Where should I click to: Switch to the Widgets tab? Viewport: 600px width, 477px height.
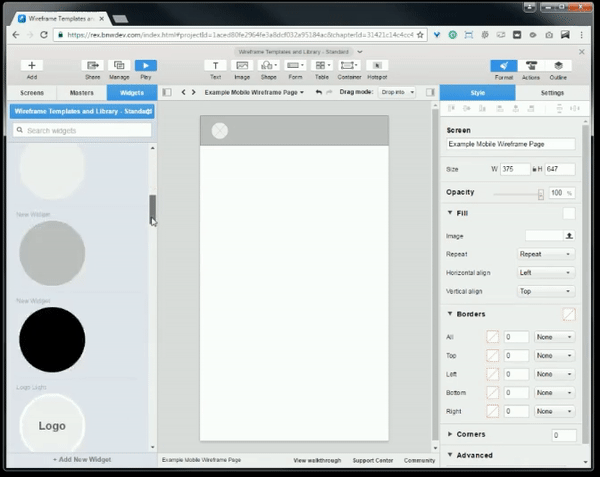(132, 93)
